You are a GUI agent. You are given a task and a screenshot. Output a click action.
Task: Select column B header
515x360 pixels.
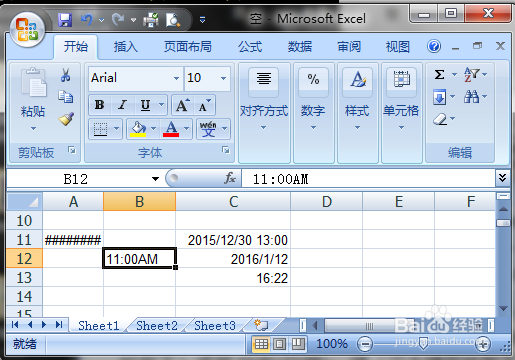(x=139, y=202)
